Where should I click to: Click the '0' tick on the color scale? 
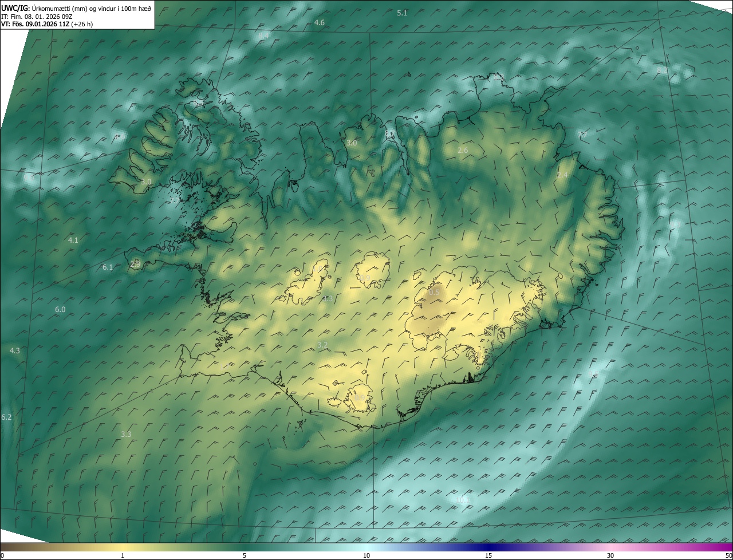(x=2, y=555)
